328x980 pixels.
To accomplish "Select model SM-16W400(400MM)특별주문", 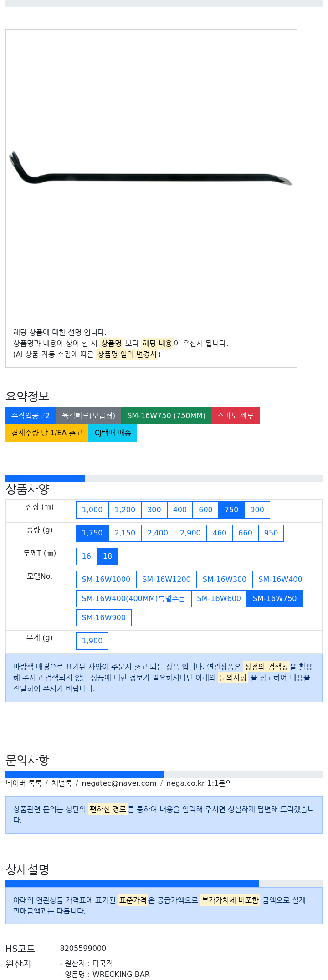I will click(x=133, y=598).
